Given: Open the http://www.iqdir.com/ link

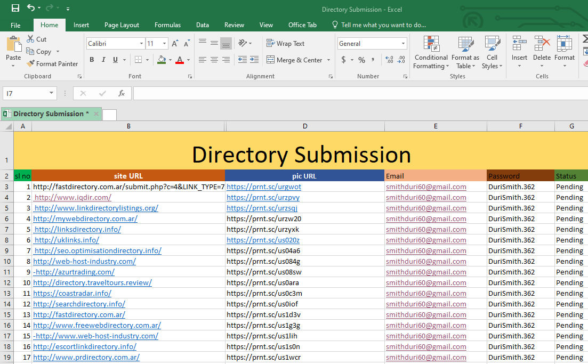Looking at the screenshot, I should coord(73,197).
